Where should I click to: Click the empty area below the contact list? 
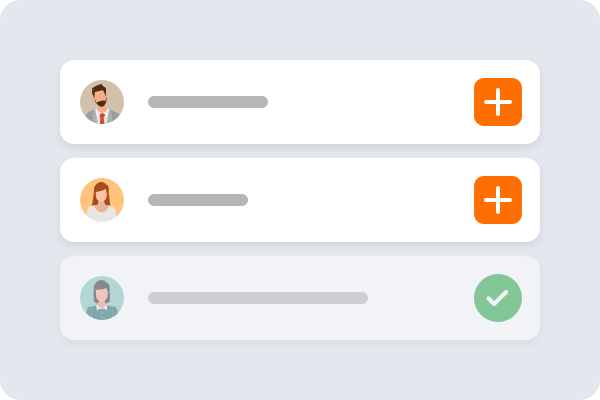300,370
